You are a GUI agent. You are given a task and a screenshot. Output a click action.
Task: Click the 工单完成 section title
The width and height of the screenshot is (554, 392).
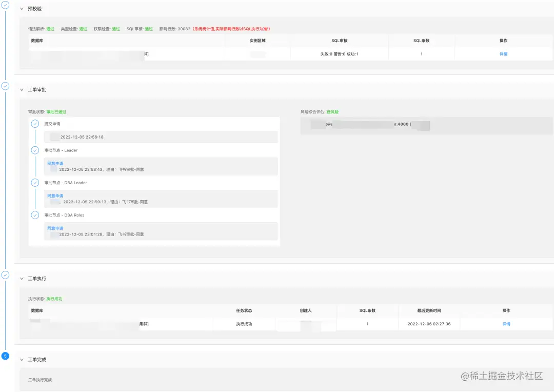37,360
